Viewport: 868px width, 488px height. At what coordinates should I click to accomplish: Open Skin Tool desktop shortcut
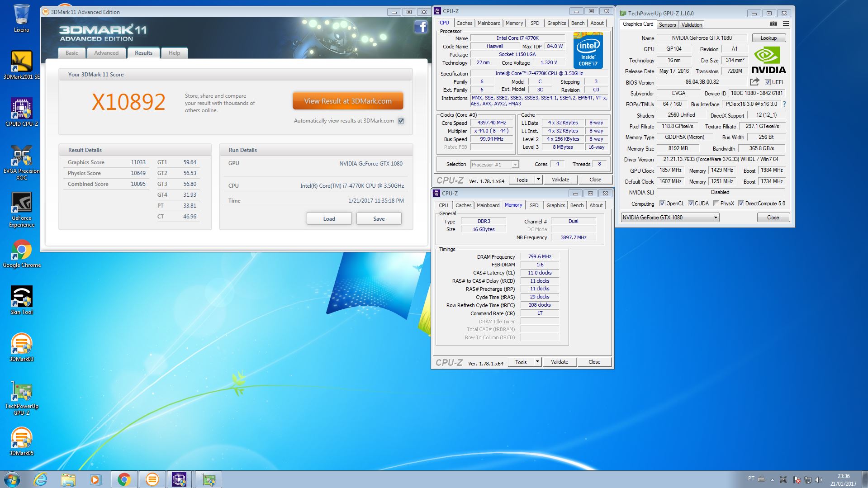21,300
